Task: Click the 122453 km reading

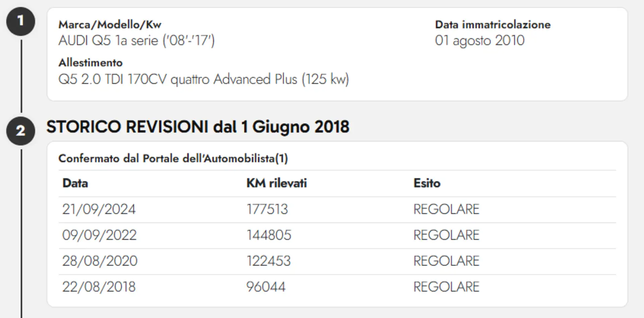Action: tap(268, 261)
